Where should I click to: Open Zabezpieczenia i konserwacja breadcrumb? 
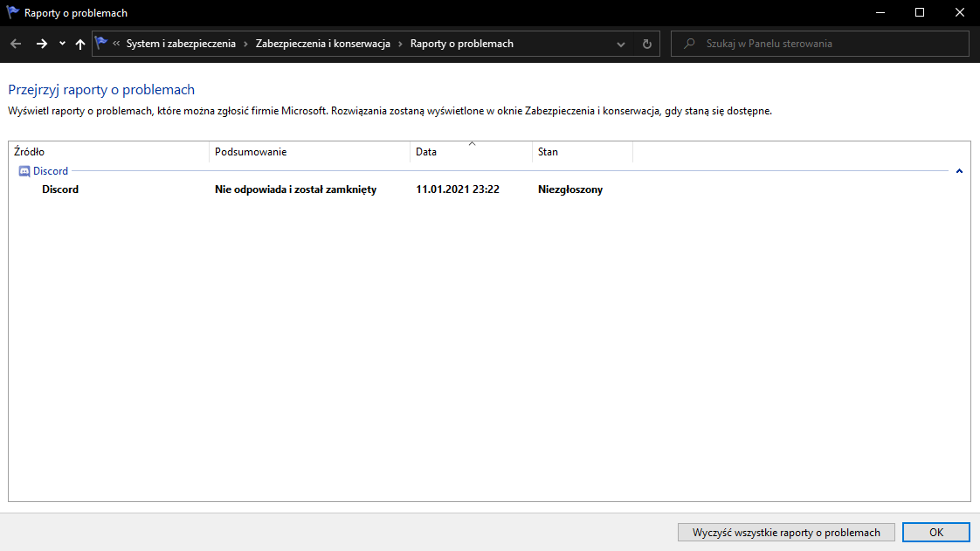322,44
